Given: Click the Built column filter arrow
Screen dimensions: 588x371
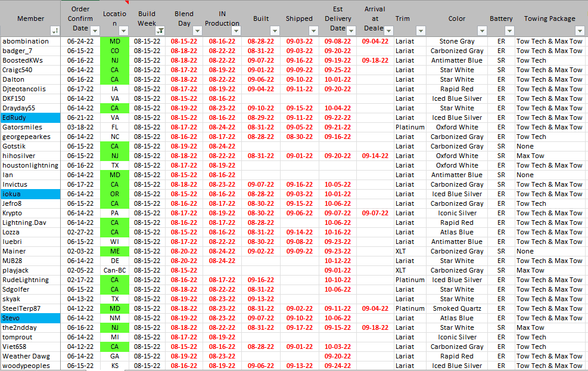Looking at the screenshot, I should (x=275, y=30).
